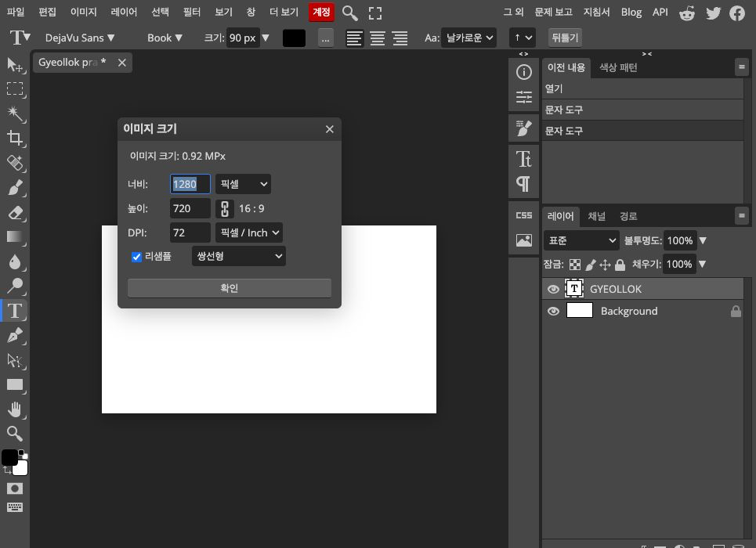This screenshot has width=756, height=548.
Task: Select the Eraser tool
Action: (14, 213)
